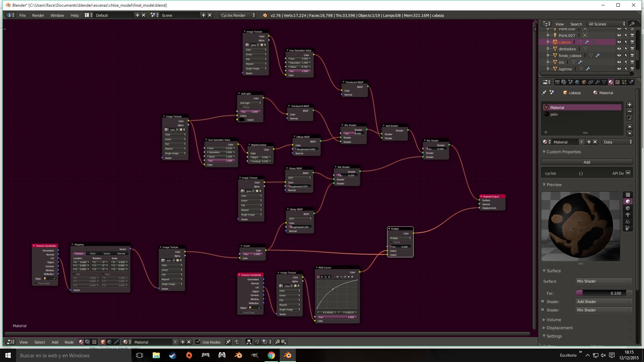Open the Render properties tab camera icon
The height and width of the screenshot is (362, 644).
click(x=557, y=82)
